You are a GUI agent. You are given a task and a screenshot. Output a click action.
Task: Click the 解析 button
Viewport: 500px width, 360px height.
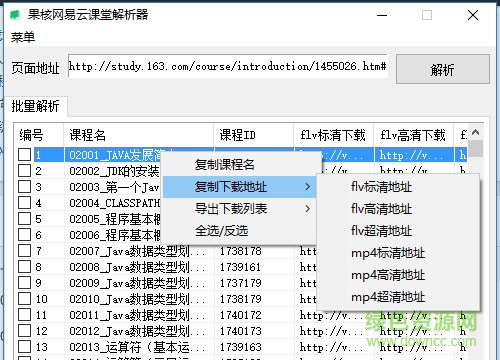pyautogui.click(x=443, y=69)
